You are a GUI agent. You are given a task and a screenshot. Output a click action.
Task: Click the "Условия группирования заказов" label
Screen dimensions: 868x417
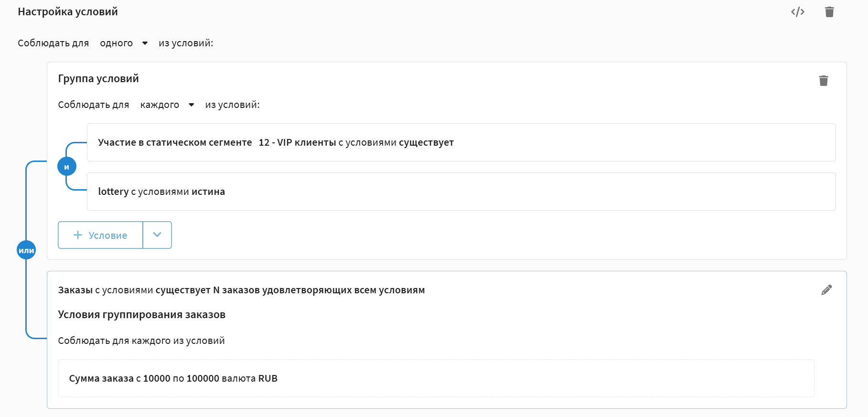pos(141,314)
